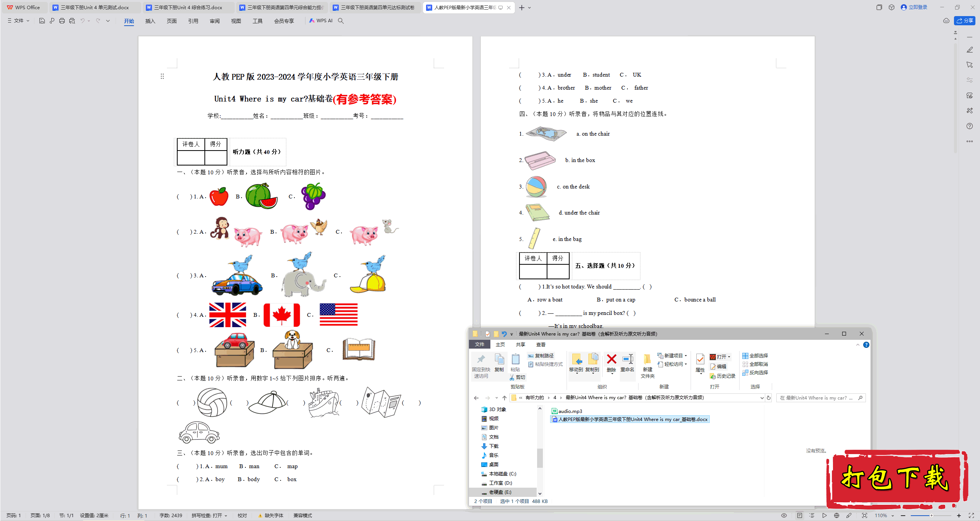This screenshot has width=980, height=521.
Task: Click the Print icon in WPS toolbar
Action: coord(62,21)
